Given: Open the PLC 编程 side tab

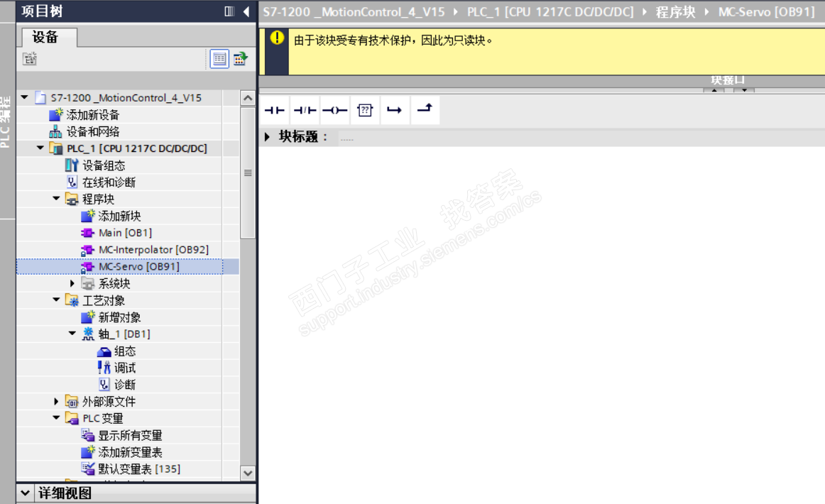Looking at the screenshot, I should [x=5, y=121].
